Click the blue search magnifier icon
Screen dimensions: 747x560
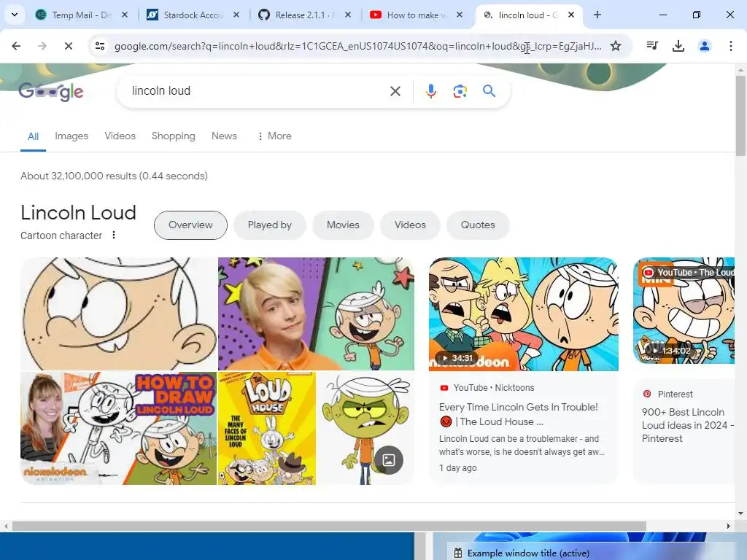tap(489, 90)
